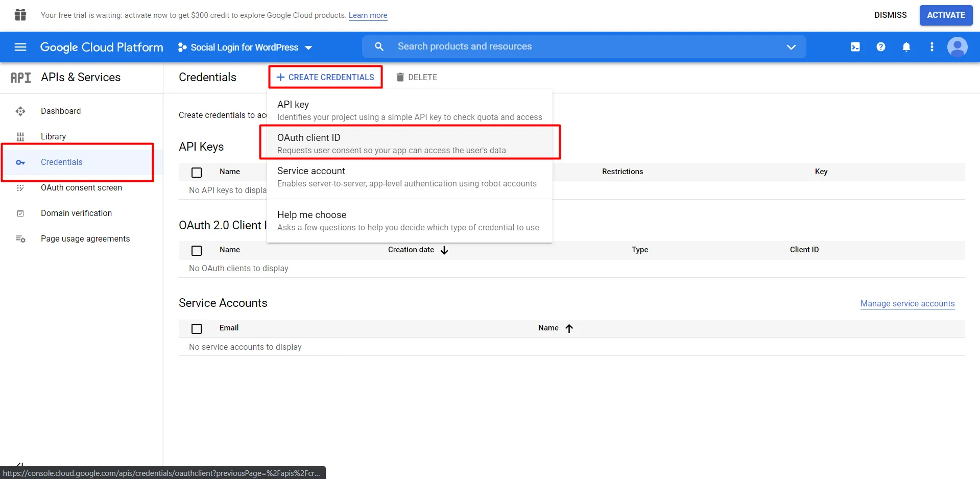980x479 pixels.
Task: Open the user account avatar
Action: [x=958, y=47]
